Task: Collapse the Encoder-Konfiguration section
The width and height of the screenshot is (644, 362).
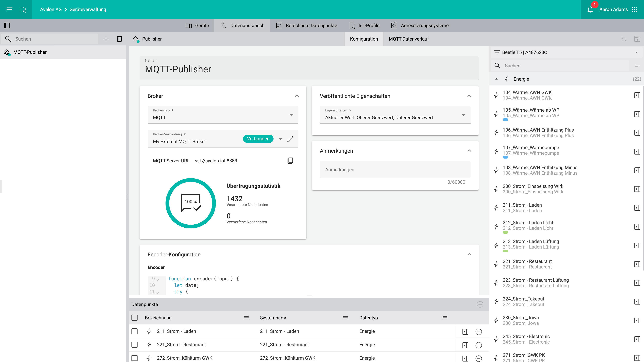Action: pos(469,254)
